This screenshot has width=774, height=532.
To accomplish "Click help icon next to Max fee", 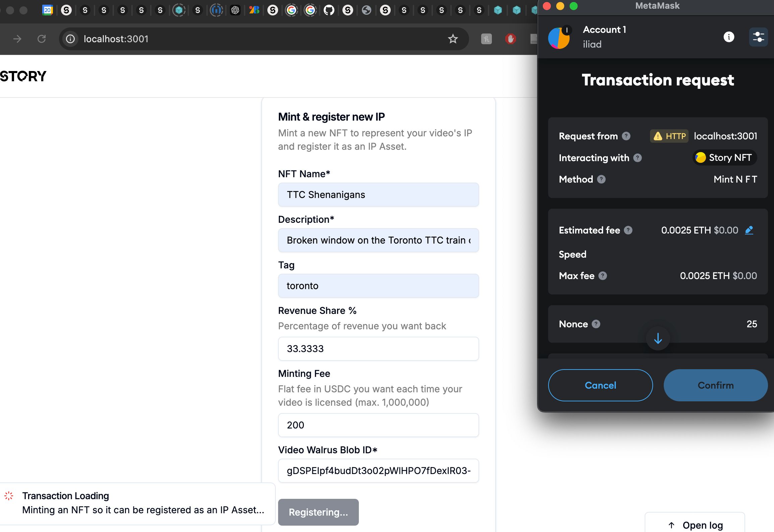I will click(x=603, y=276).
